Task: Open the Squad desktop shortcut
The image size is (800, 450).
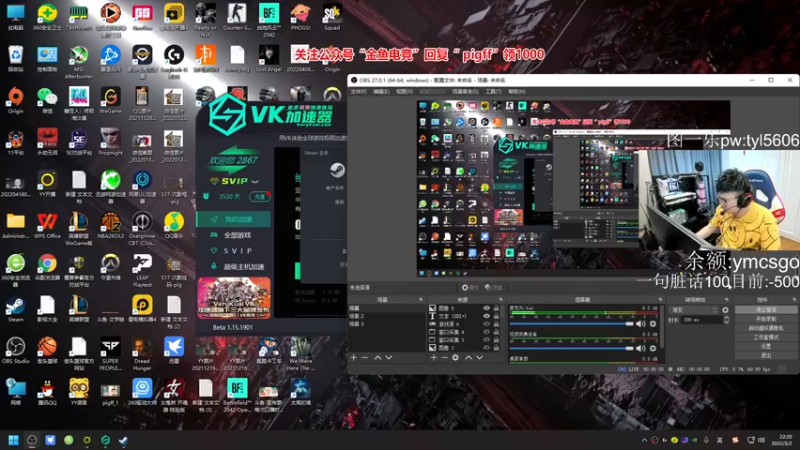Action: pos(332,17)
